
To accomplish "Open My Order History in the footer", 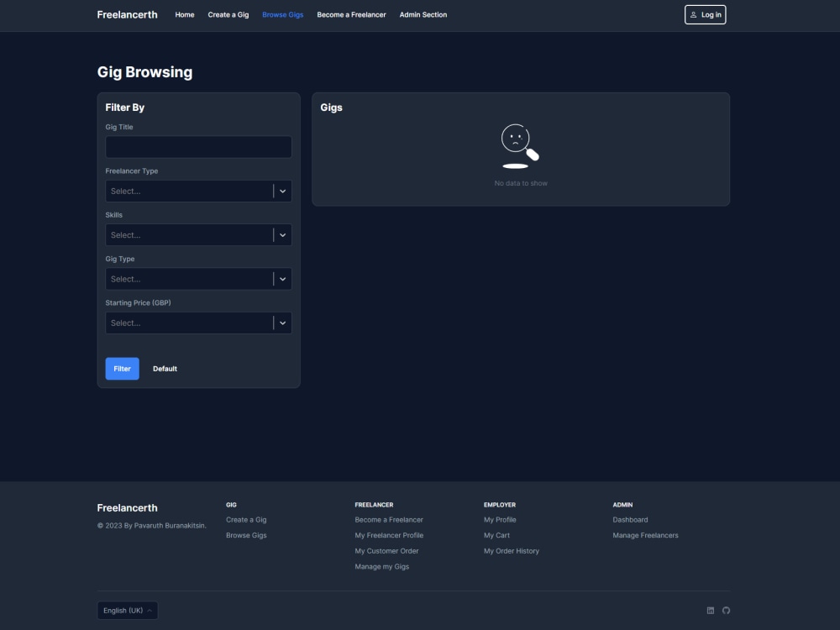I will pyautogui.click(x=511, y=551).
